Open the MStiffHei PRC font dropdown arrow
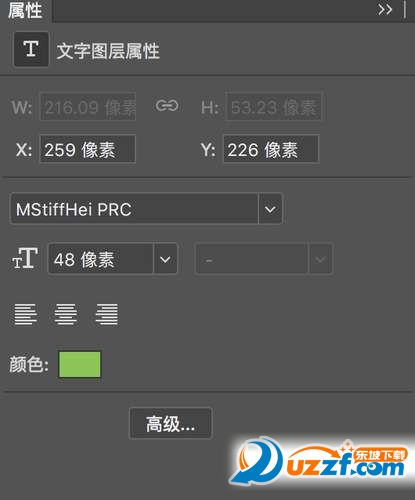This screenshot has width=415, height=500. click(x=270, y=209)
